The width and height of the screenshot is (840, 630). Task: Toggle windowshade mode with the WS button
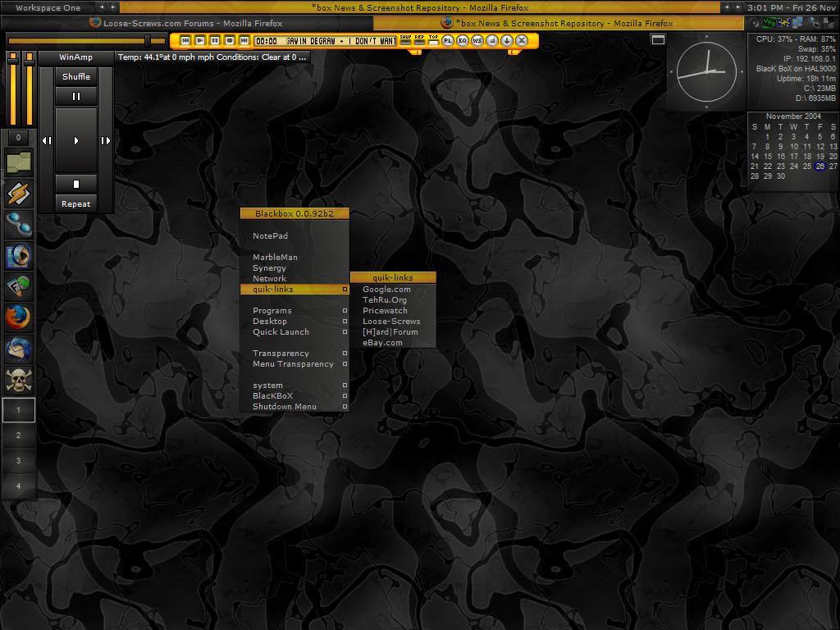[x=477, y=41]
